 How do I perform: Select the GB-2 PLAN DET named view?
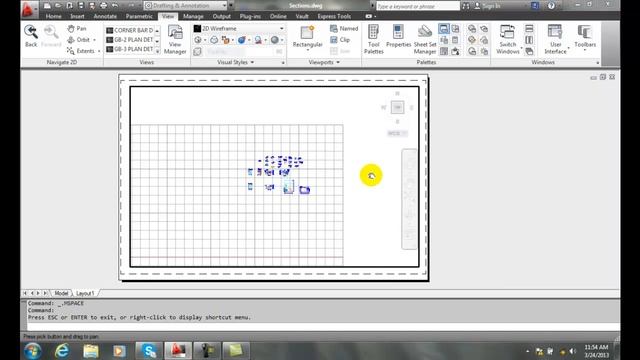point(130,40)
